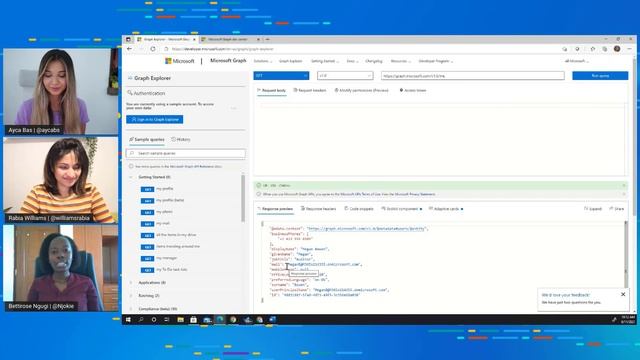Open the v1.0 API version dropdown

click(x=345, y=76)
